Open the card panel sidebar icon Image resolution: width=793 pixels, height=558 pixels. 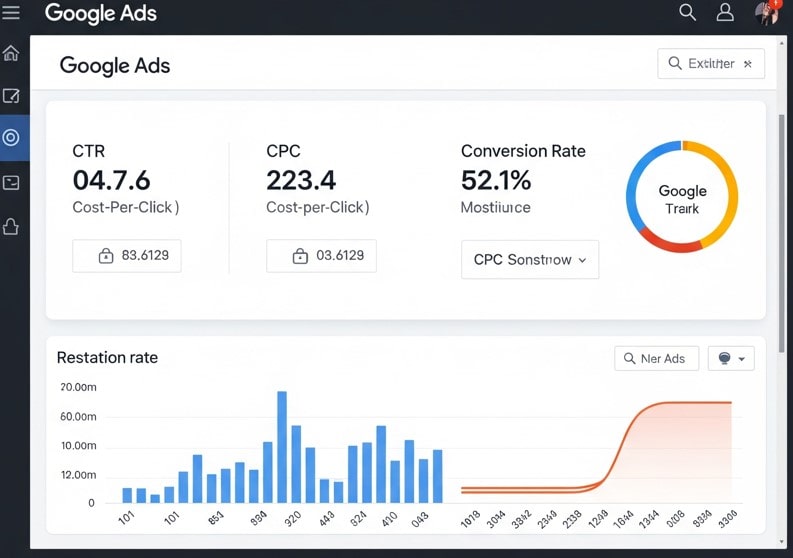click(x=11, y=183)
